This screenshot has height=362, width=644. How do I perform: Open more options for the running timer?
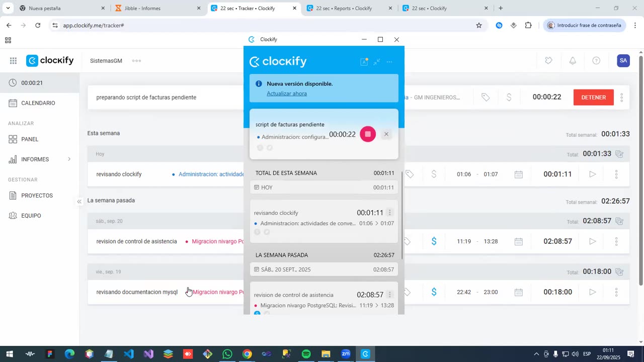pos(621,98)
